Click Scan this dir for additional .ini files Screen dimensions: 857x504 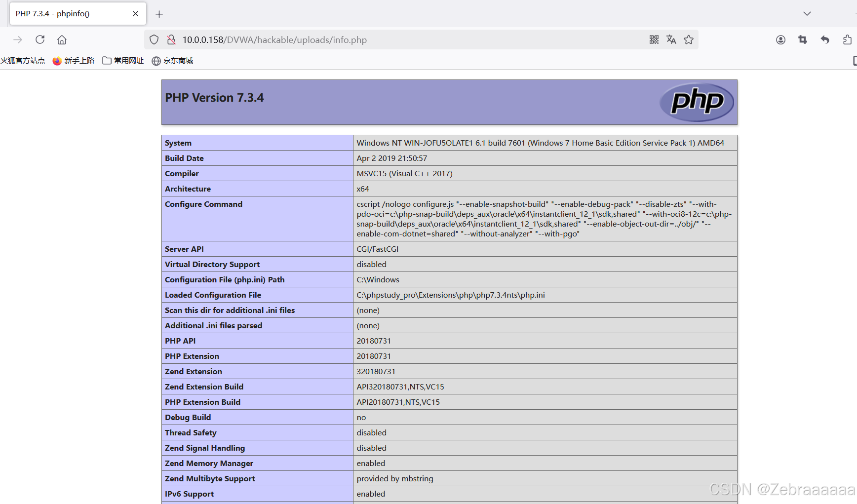click(x=230, y=310)
